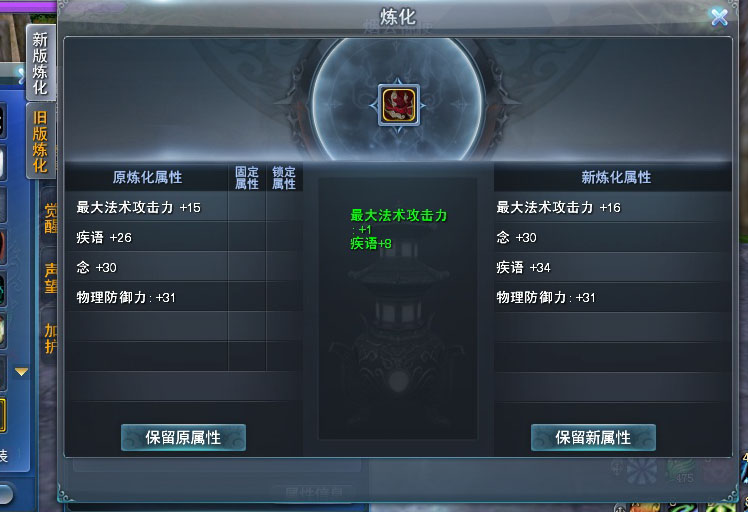Toggle 锁定属性 cell for 物理防御力 row

[x=284, y=297]
